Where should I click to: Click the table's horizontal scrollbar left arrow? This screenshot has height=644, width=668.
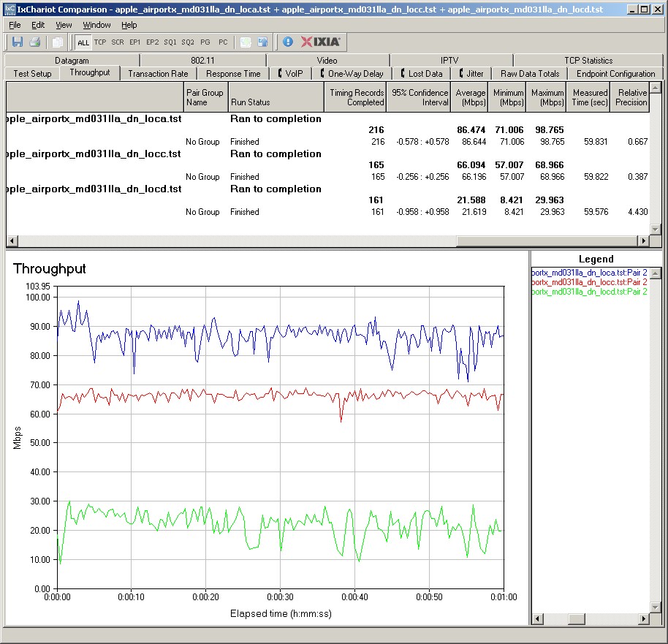pyautogui.click(x=12, y=240)
